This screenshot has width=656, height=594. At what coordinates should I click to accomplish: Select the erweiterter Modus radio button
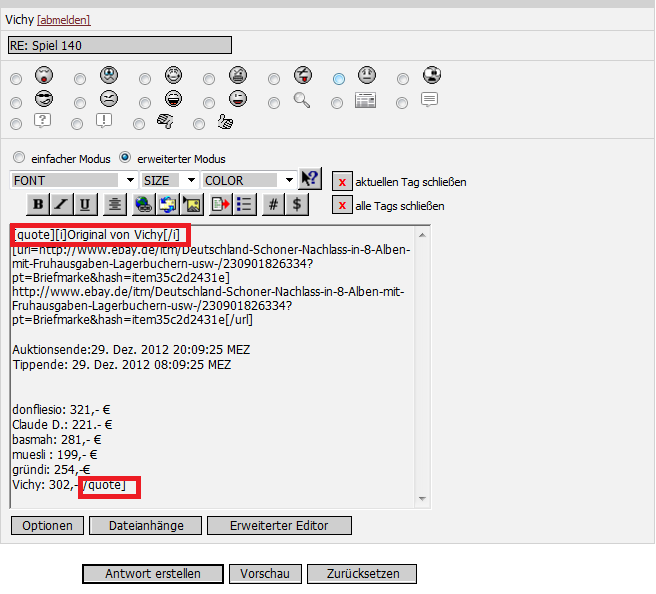tap(125, 158)
